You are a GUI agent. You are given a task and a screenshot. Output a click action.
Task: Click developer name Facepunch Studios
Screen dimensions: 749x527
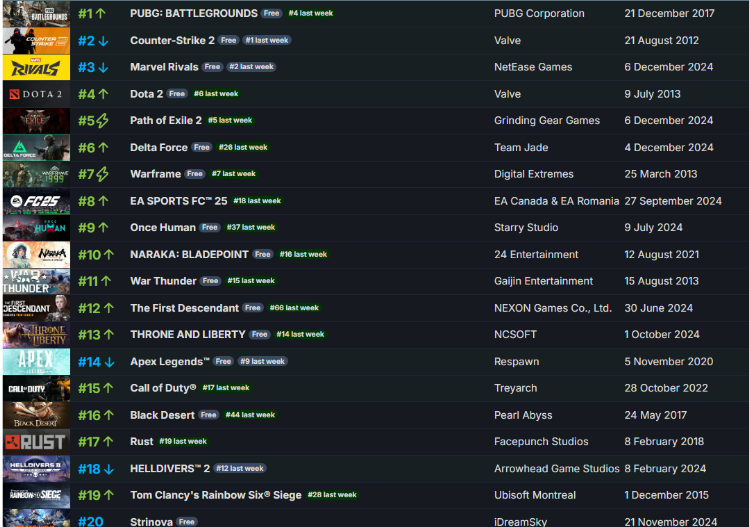click(541, 441)
